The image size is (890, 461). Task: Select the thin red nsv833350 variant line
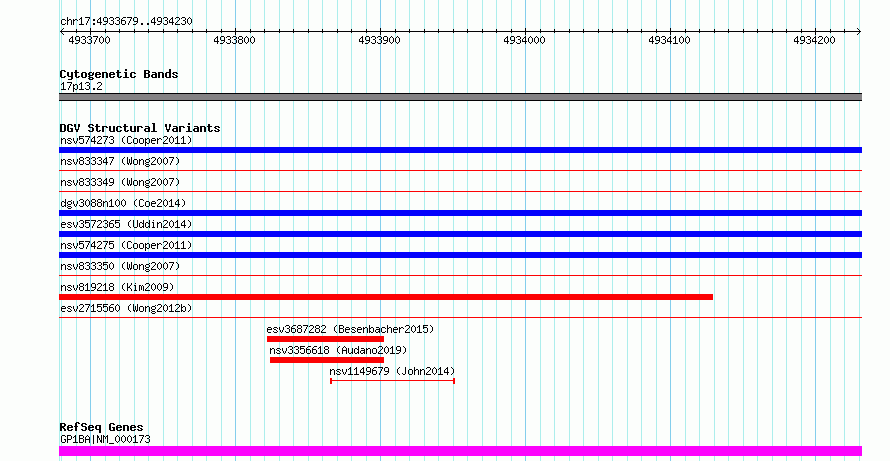point(460,275)
